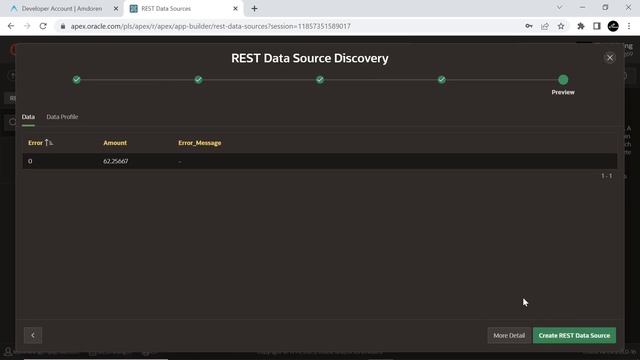
Task: Switch to Developer Account browser tab
Action: [x=62, y=9]
